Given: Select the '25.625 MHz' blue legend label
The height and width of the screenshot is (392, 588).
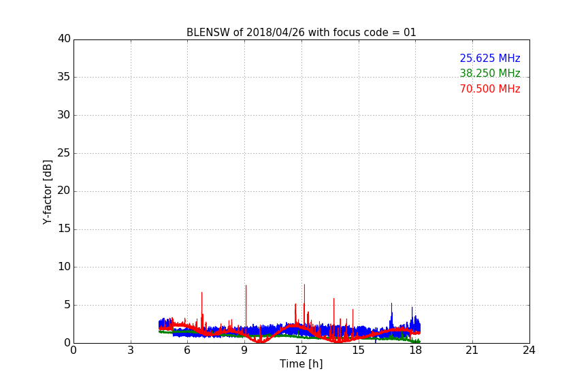Looking at the screenshot, I should (490, 59).
